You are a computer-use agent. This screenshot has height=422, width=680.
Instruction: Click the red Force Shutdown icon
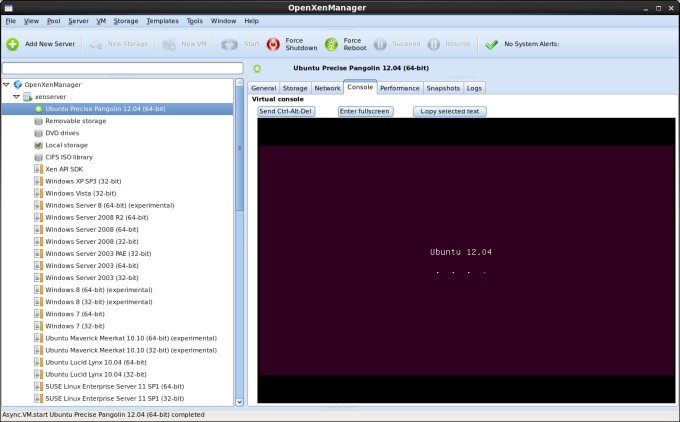(273, 44)
